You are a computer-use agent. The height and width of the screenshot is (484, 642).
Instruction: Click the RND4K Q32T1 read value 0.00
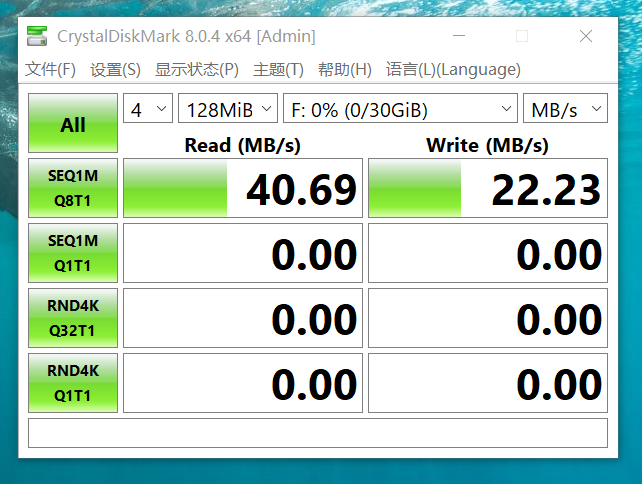(243, 318)
